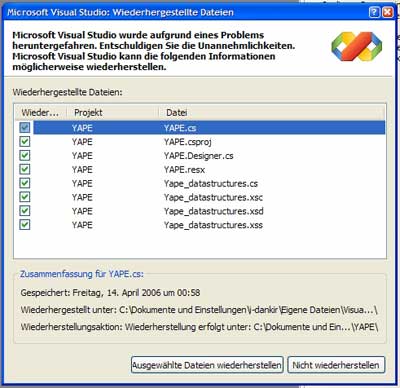Toggle the checkbox for Yape_datastructures.xsc
This screenshot has width=400, height=388.
(25, 197)
